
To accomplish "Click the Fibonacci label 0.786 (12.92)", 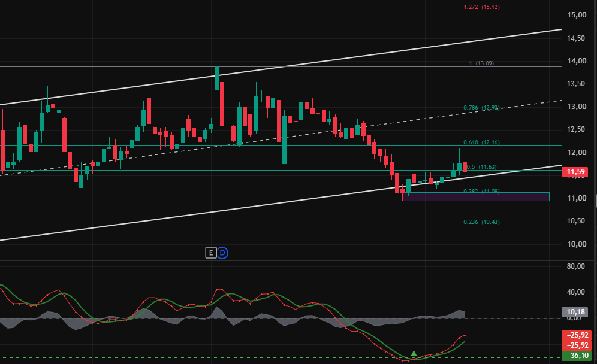I will tap(481, 108).
